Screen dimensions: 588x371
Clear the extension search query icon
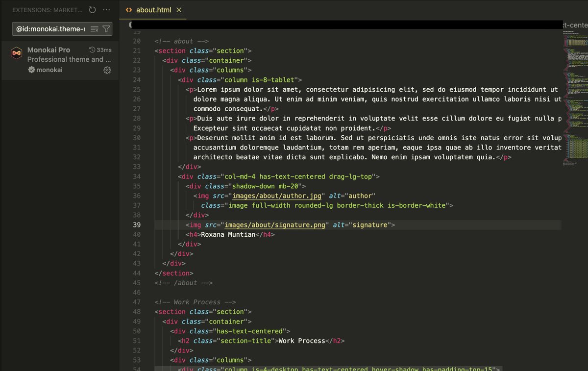click(94, 29)
